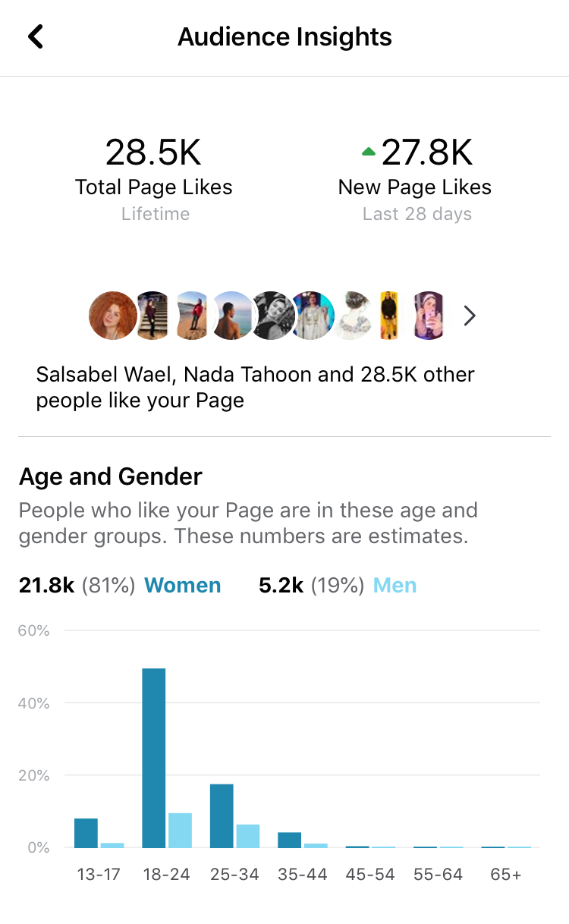Select the Men legend label
The height and width of the screenshot is (924, 569).
coord(395,586)
